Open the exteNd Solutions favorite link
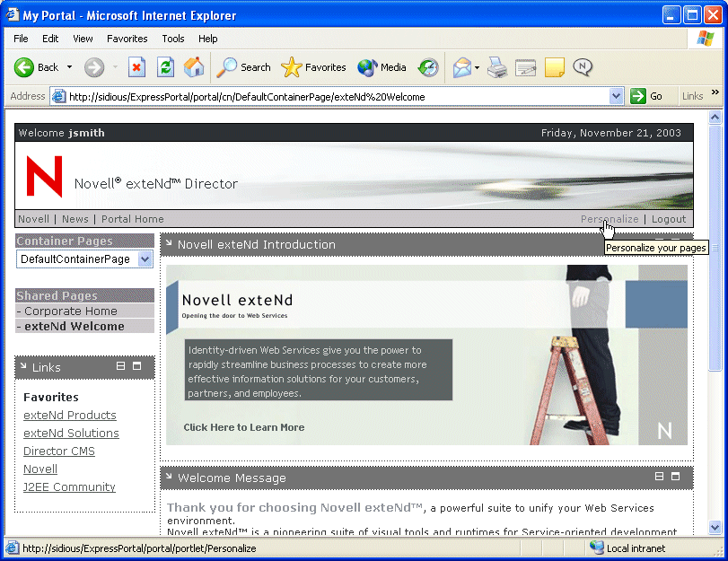728x561 pixels. 71,433
